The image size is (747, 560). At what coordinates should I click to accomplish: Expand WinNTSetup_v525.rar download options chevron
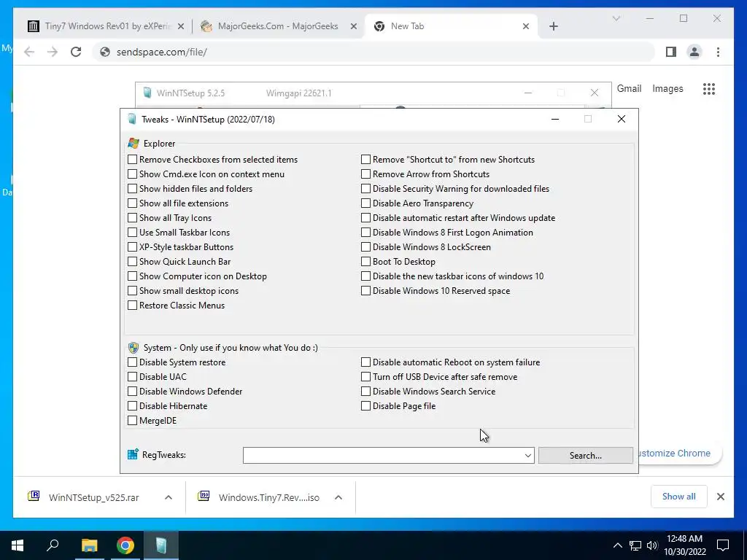coord(169,497)
